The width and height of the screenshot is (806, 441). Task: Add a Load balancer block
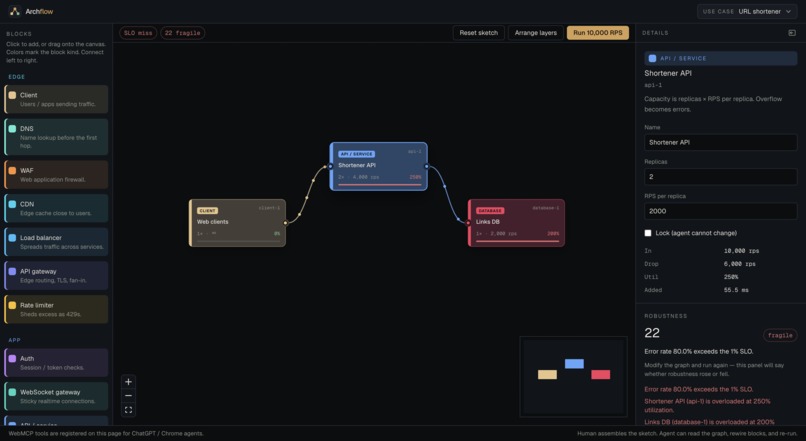click(56, 242)
